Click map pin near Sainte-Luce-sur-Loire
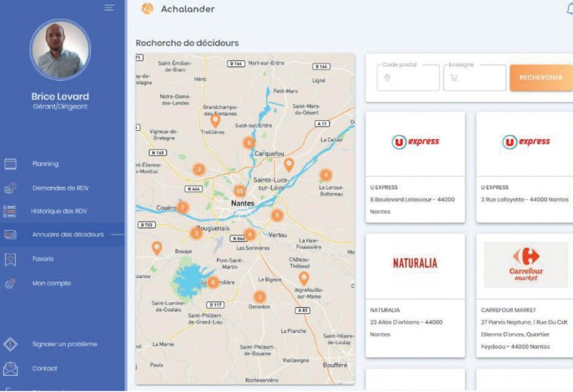Image resolution: width=573 pixels, height=392 pixels. coord(289,165)
